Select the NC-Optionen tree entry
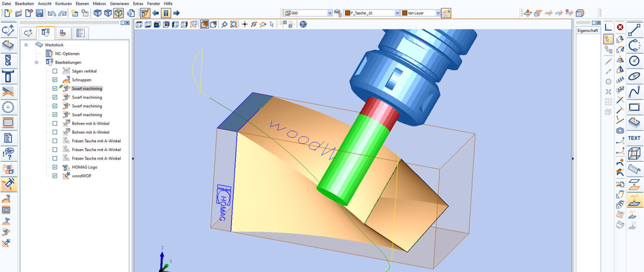 click(67, 54)
